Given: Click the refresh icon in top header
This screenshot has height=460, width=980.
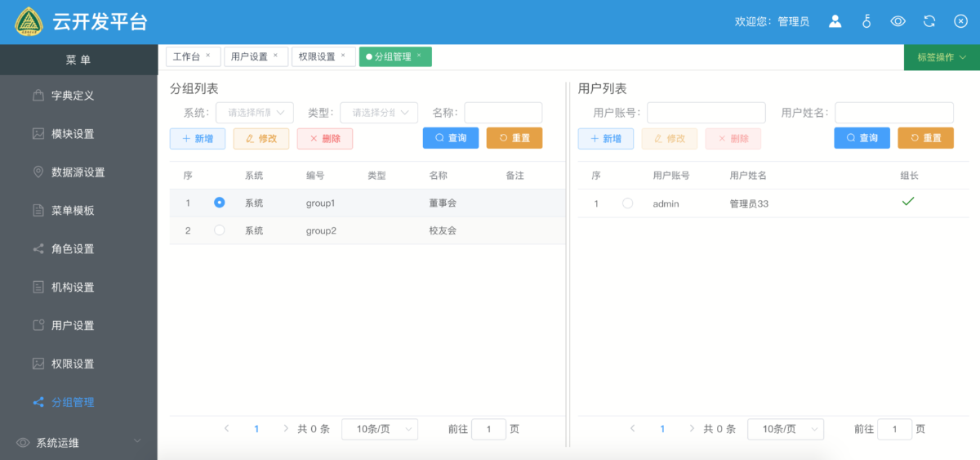Looking at the screenshot, I should click(929, 21).
